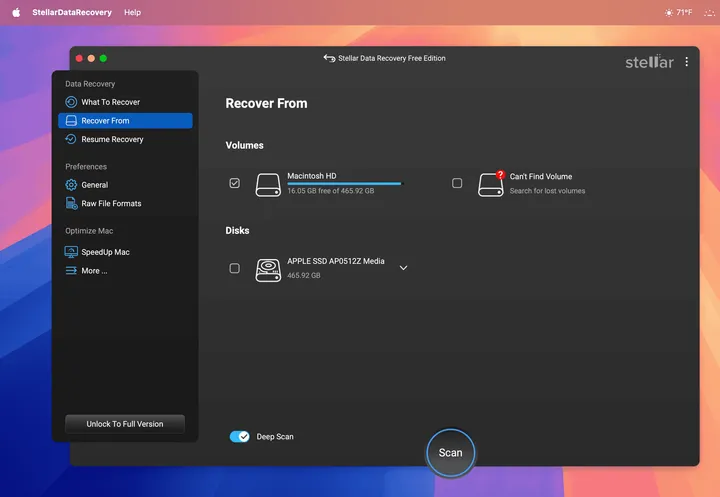Click the What To Recover sidebar icon
The image size is (720, 497).
coord(71,102)
